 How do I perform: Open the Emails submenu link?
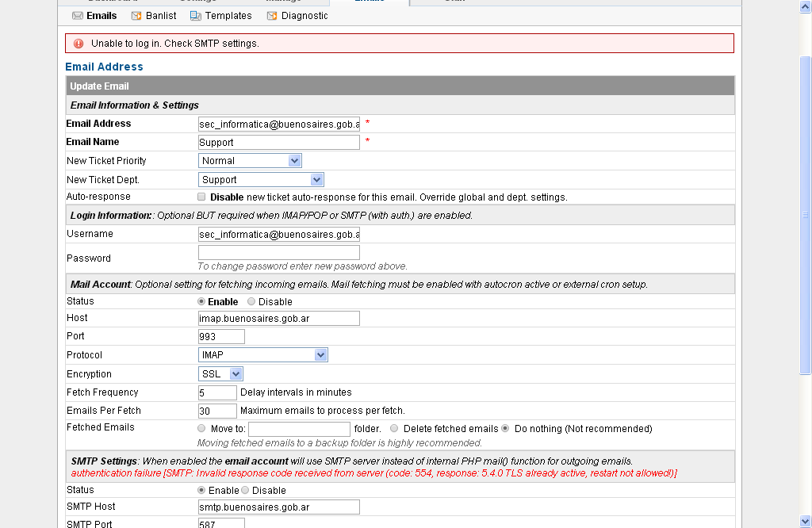[x=101, y=16]
